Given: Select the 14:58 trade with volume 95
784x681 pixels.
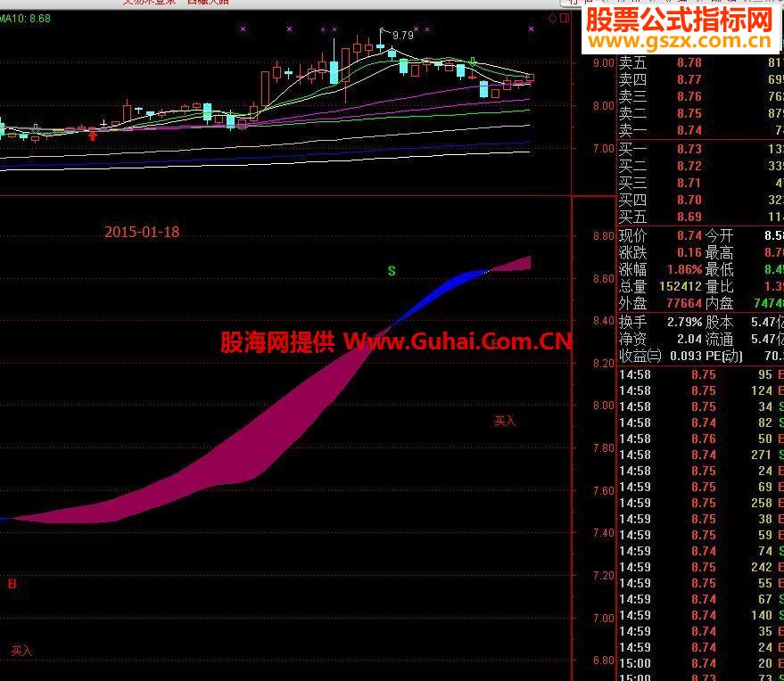Looking at the screenshot, I should click(700, 374).
